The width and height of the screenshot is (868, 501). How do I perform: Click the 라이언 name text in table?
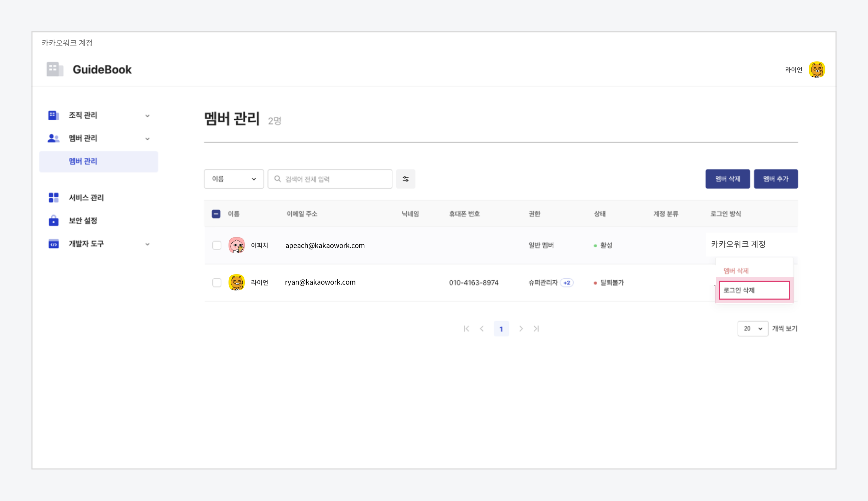tap(259, 282)
